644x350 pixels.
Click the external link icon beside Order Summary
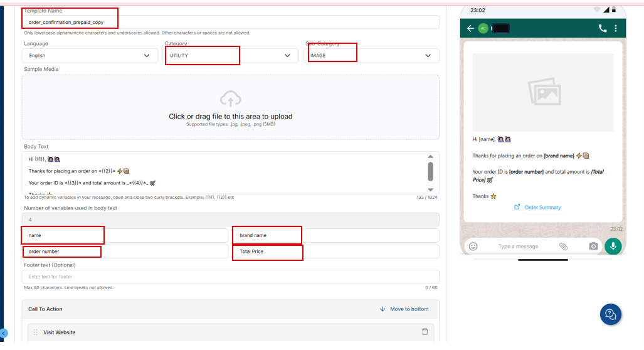(517, 207)
